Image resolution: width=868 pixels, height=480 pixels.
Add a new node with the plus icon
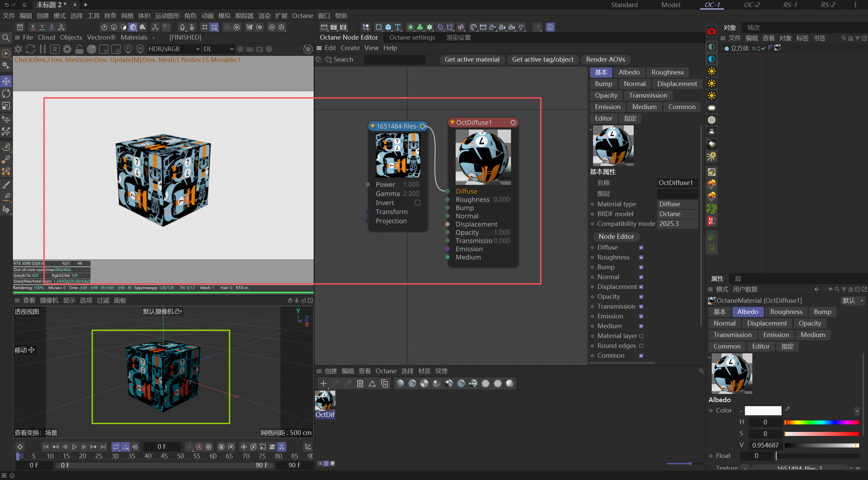pyautogui.click(x=323, y=383)
